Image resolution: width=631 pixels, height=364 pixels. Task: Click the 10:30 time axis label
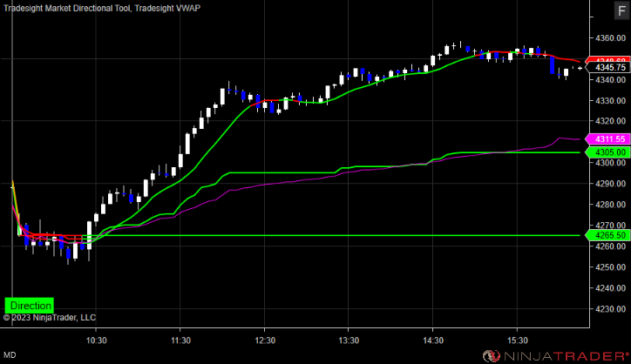(97, 340)
